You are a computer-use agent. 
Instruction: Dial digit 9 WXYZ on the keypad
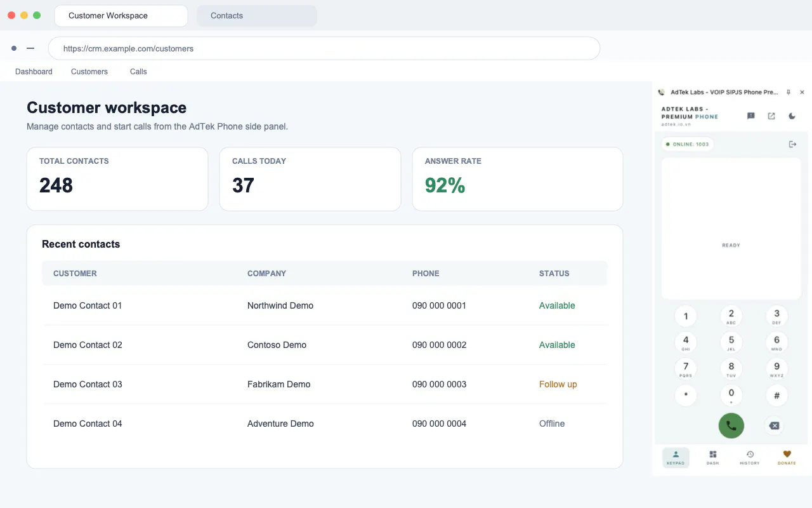[776, 369]
